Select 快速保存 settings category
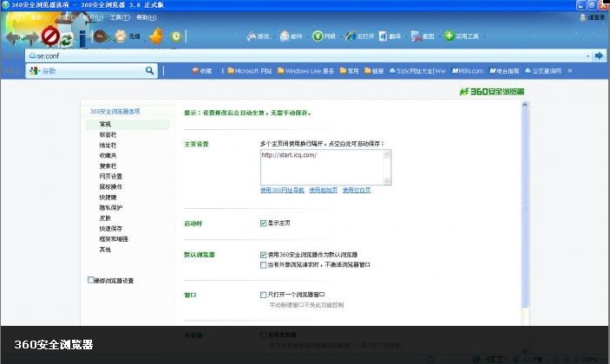The width and height of the screenshot is (610, 364). [x=110, y=229]
